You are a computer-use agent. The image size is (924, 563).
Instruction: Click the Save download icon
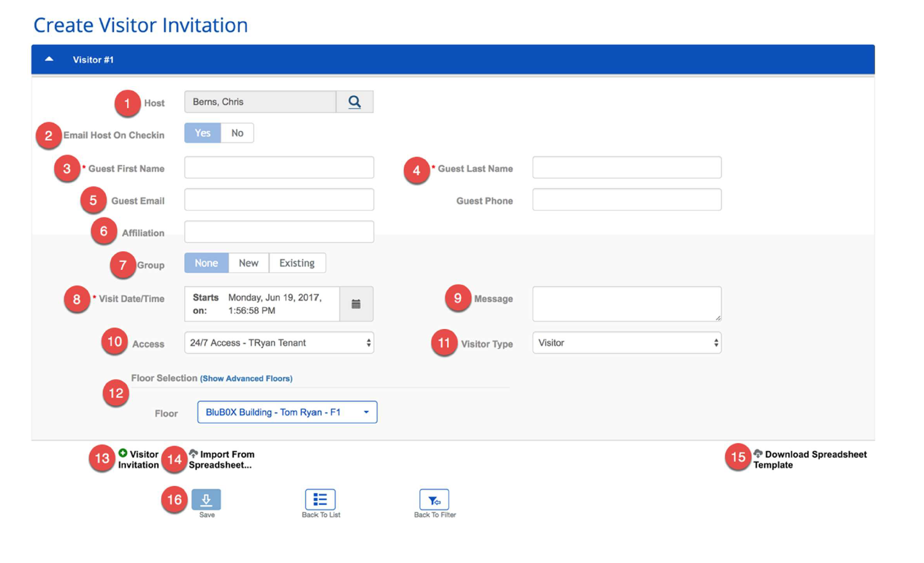(206, 500)
